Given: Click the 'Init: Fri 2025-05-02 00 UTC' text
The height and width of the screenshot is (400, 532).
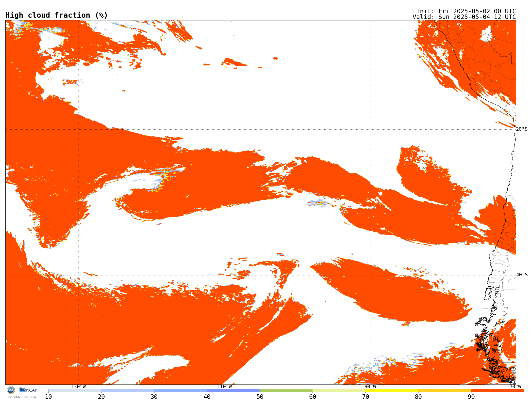Looking at the screenshot, I should (466, 11).
